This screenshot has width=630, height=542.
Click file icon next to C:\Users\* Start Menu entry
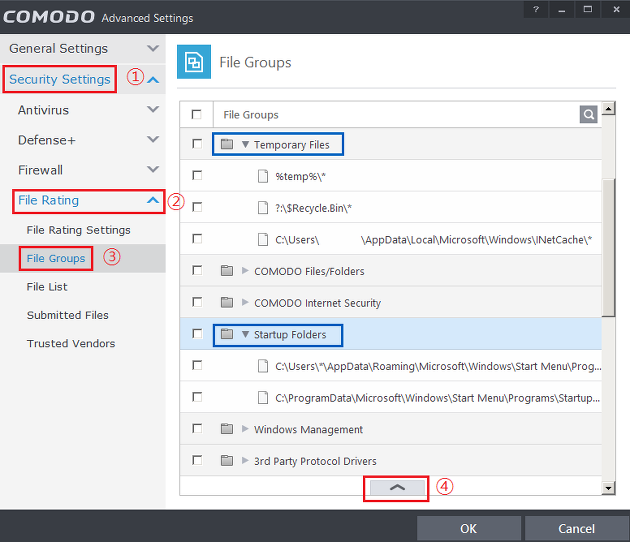click(x=263, y=366)
